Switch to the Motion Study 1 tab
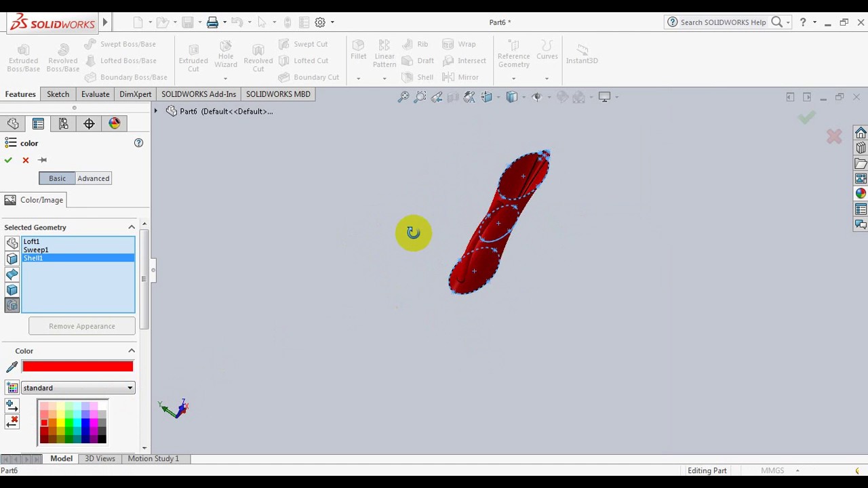 pos(153,459)
